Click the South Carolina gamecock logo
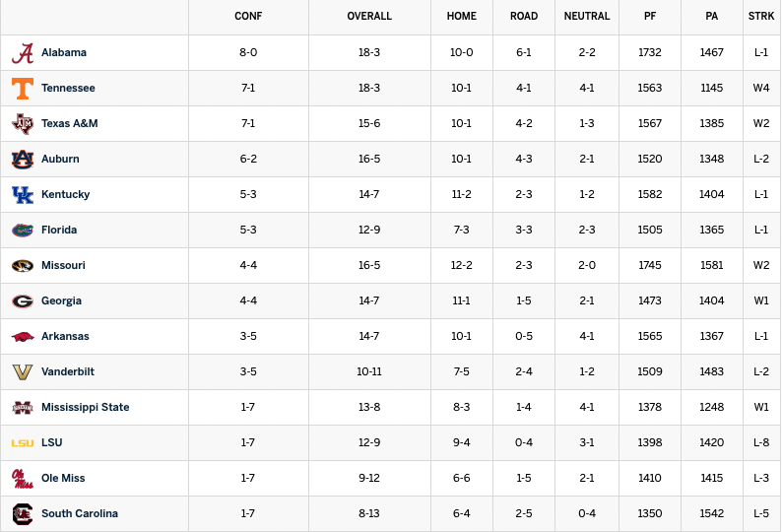The width and height of the screenshot is (782, 532). [23, 514]
